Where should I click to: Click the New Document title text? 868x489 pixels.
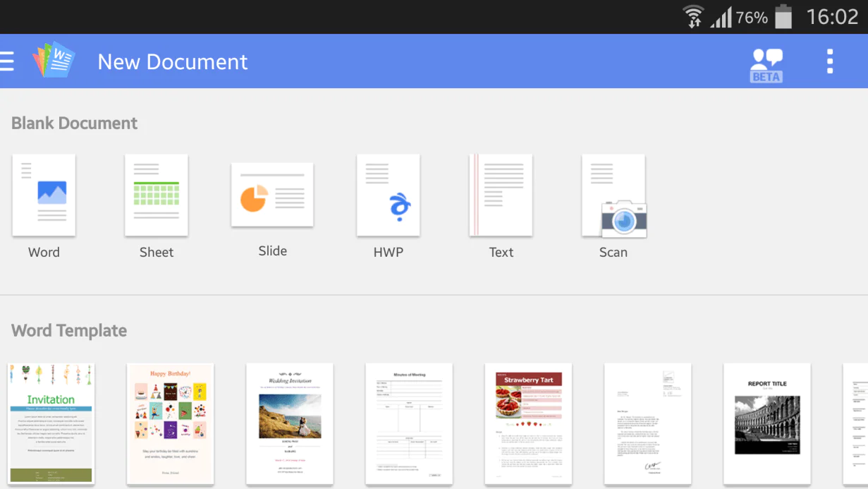[172, 62]
